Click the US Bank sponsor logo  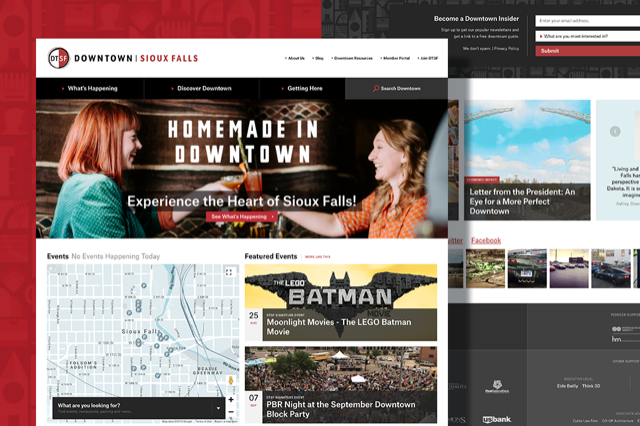click(497, 419)
